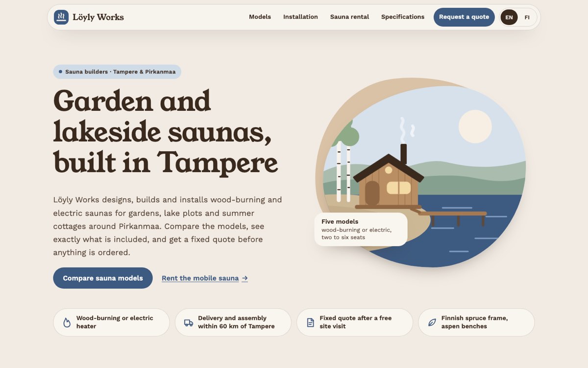This screenshot has width=588, height=368.
Task: Click the leaf icon beside Finnish spruce frame
Action: (432, 322)
